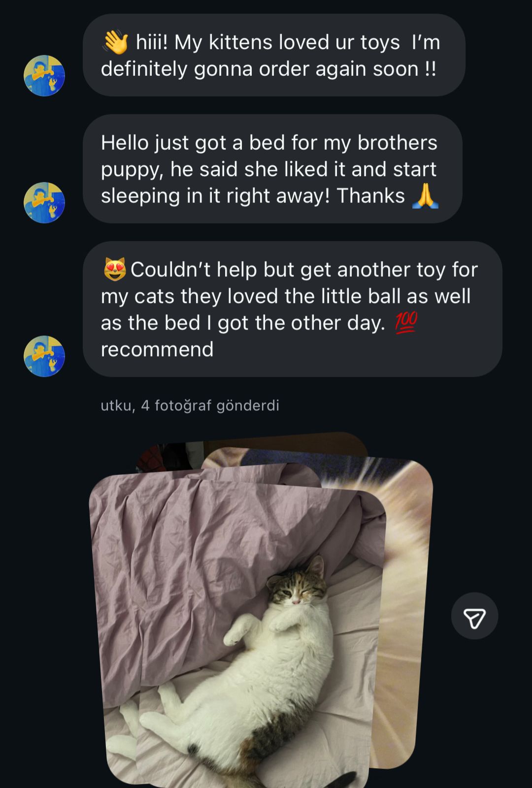The image size is (532, 788).
Task: Open the avatar beside the kittens message
Action: pos(44,75)
